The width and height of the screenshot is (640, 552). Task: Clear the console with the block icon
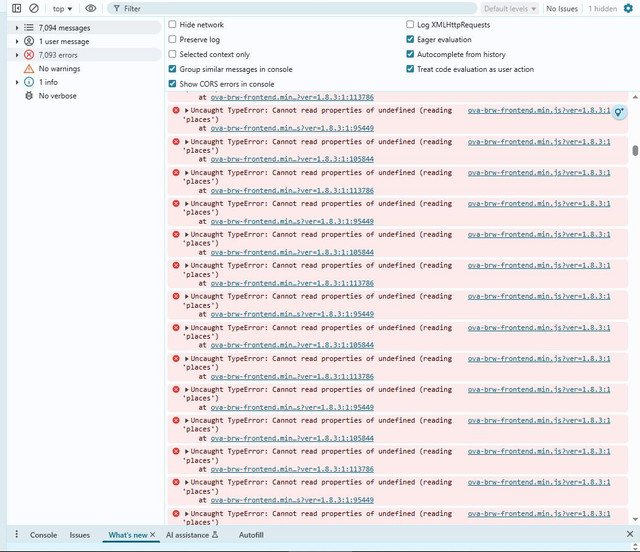click(34, 8)
